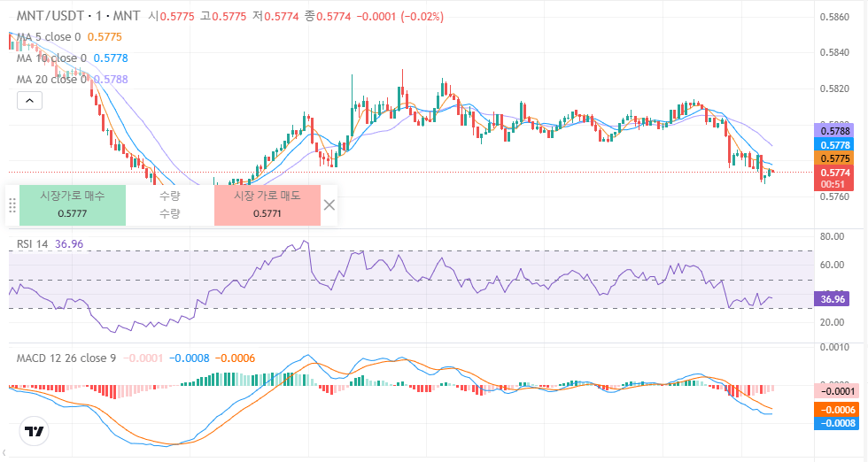Viewport: 868px width, 462px height.
Task: Click the market buy button at 0.5777
Action: pyautogui.click(x=73, y=205)
